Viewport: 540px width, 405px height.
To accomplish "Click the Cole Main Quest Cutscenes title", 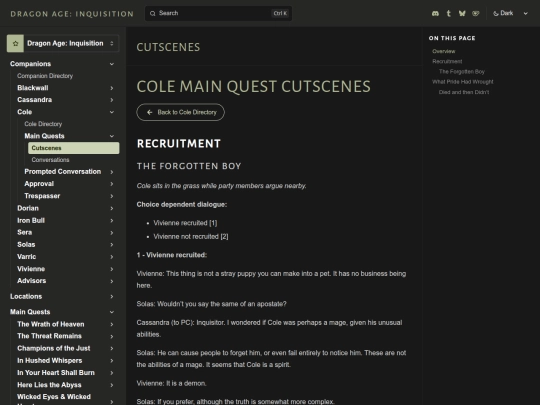I will click(x=253, y=86).
